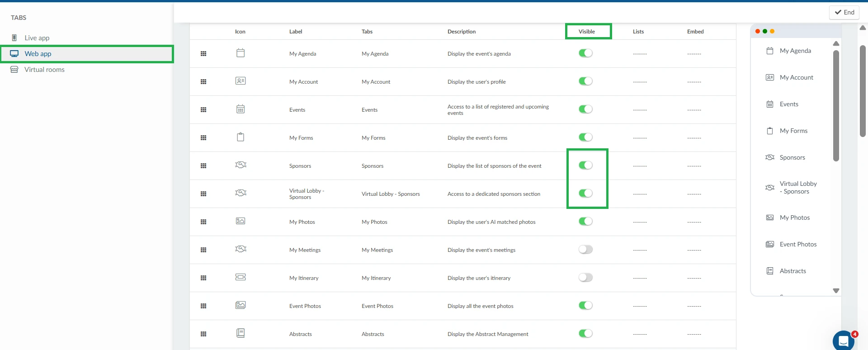Click the My Forms clipboard icon in the table
Viewport: 868px width, 350px height.
241,137
